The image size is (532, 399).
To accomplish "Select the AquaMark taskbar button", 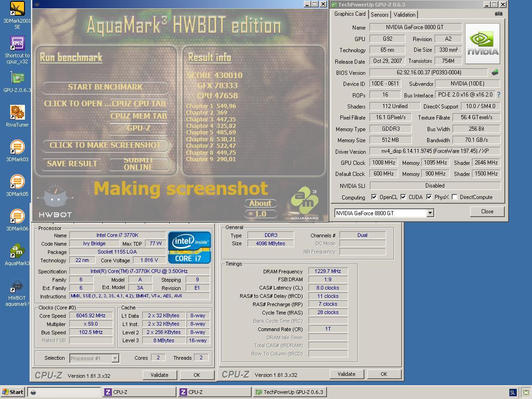I will tap(64, 392).
